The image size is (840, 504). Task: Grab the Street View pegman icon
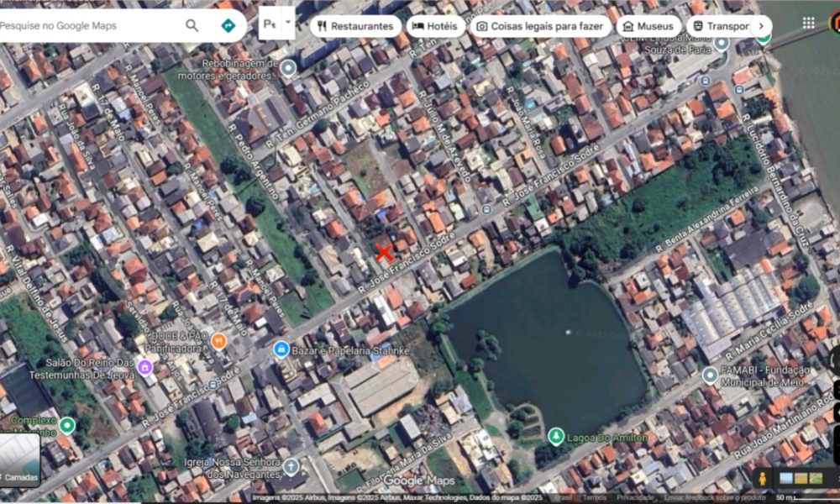(763, 478)
